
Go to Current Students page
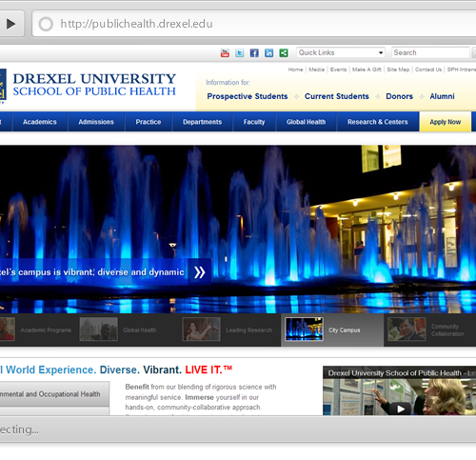(x=337, y=96)
